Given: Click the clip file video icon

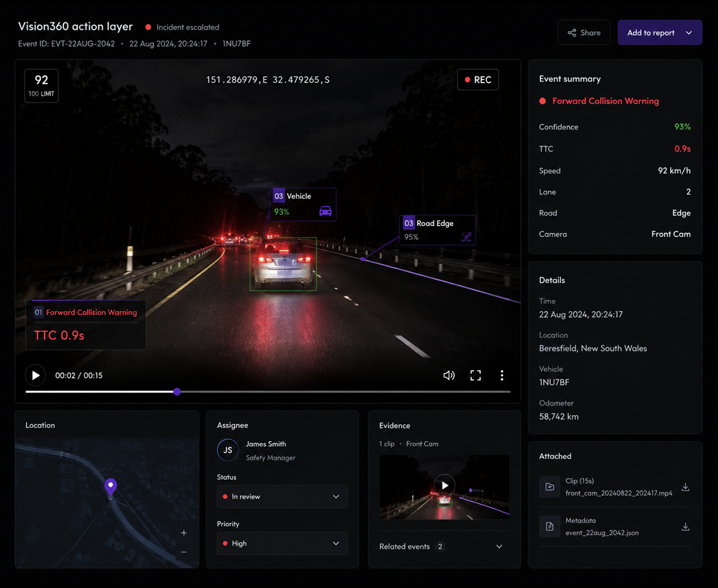Looking at the screenshot, I should 550,487.
